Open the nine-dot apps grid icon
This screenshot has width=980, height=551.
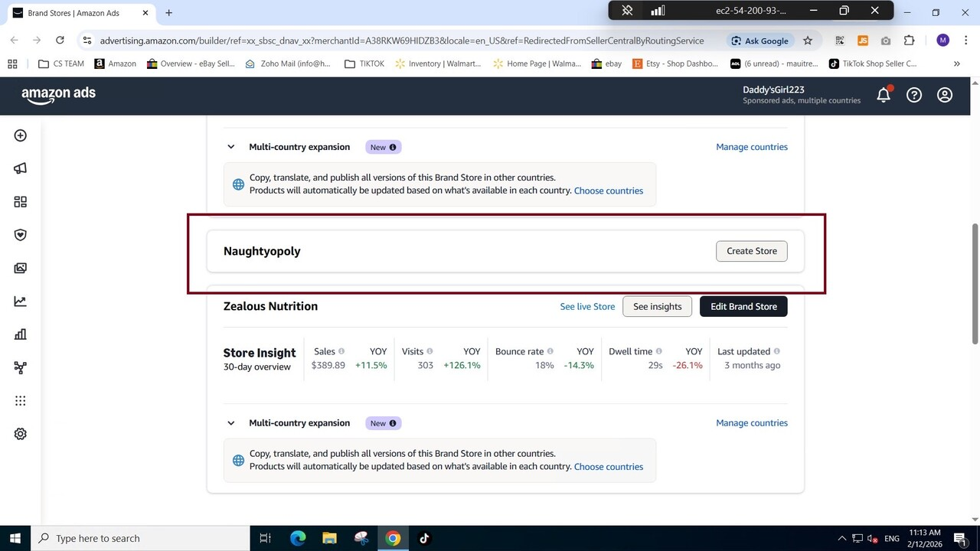pos(21,401)
